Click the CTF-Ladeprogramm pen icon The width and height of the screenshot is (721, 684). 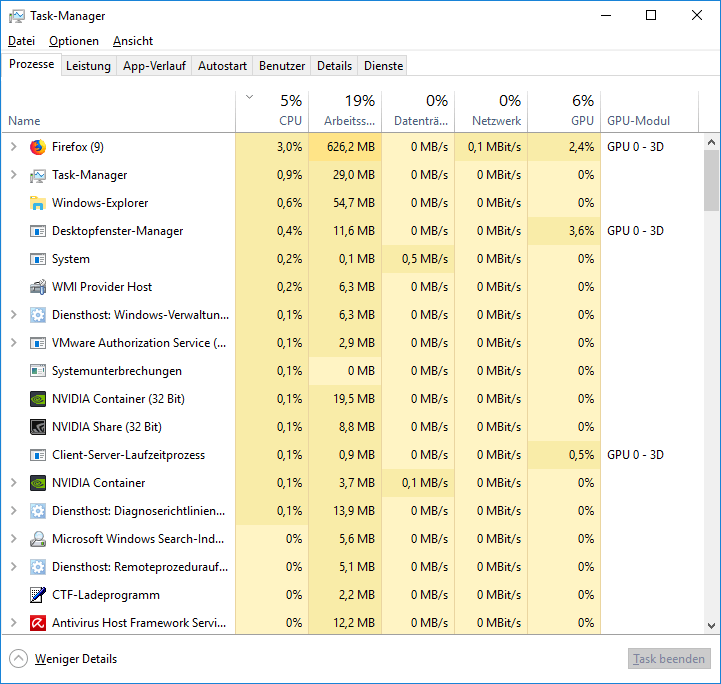click(38, 595)
